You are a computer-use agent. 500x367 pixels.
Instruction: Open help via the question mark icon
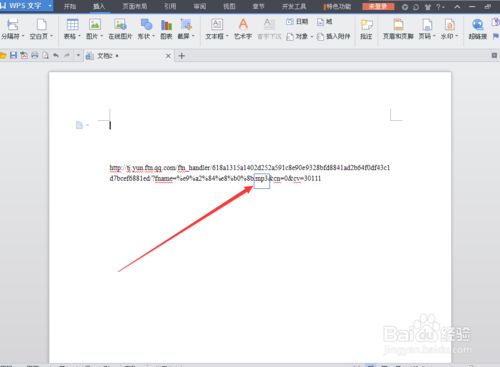[438, 7]
